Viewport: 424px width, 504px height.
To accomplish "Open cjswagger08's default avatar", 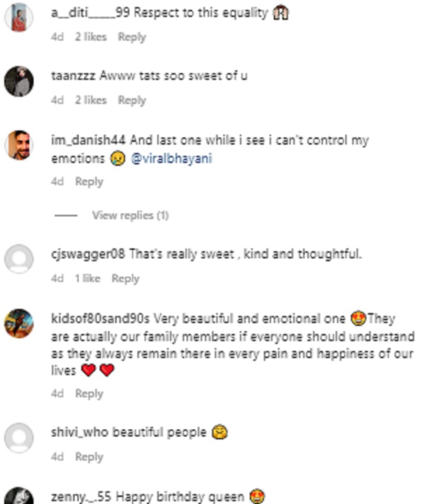I will coord(19,259).
